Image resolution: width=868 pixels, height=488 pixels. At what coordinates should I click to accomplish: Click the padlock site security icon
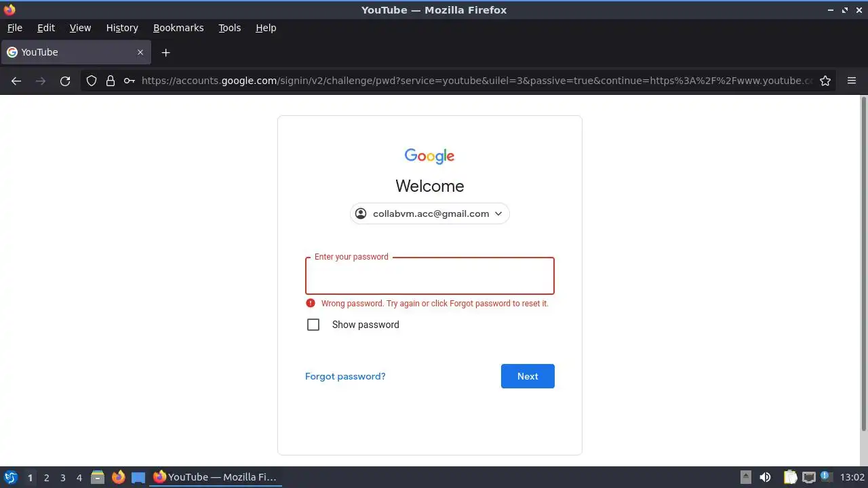point(111,81)
